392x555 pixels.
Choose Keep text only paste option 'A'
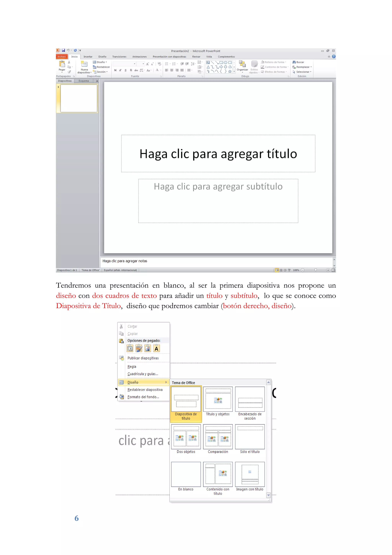point(156,349)
